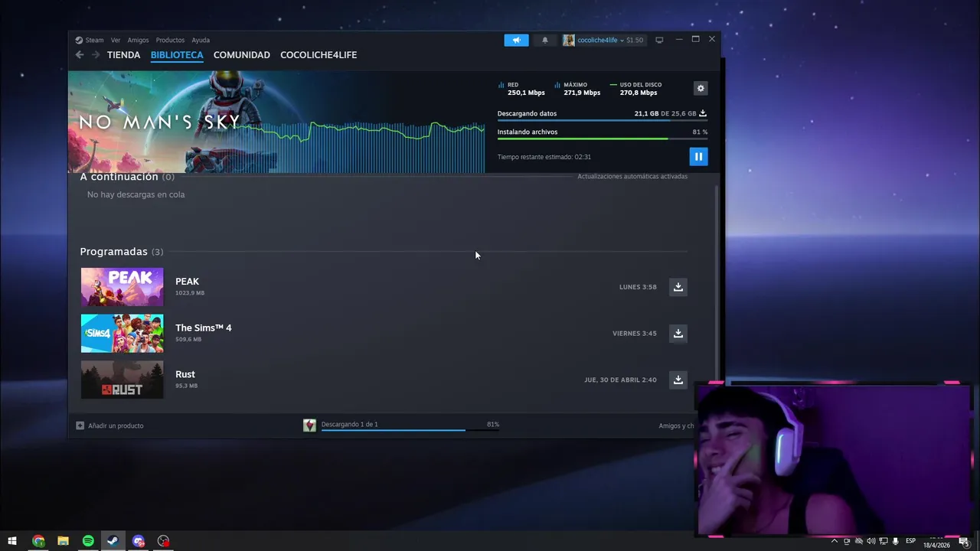980x551 pixels.
Task: Open Discord from the taskbar
Action: click(139, 541)
